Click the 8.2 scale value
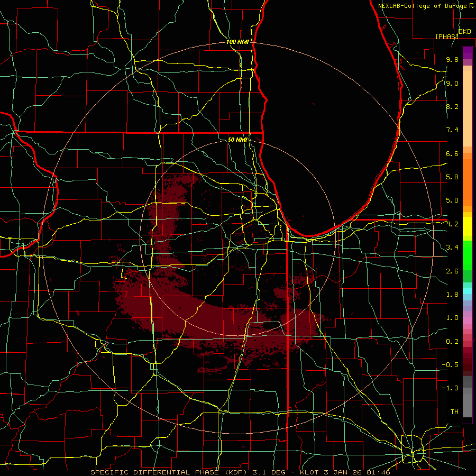Viewport: 476px width, 476px height. coord(452,106)
